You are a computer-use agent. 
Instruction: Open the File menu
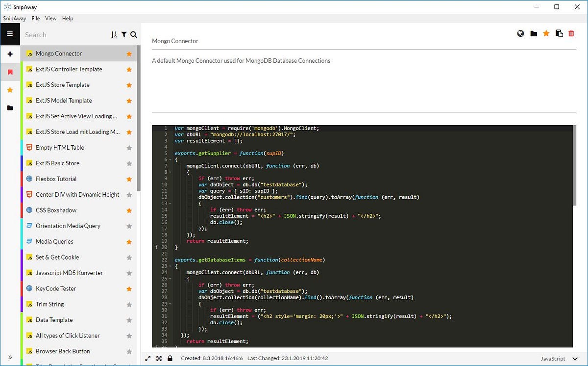35,18
